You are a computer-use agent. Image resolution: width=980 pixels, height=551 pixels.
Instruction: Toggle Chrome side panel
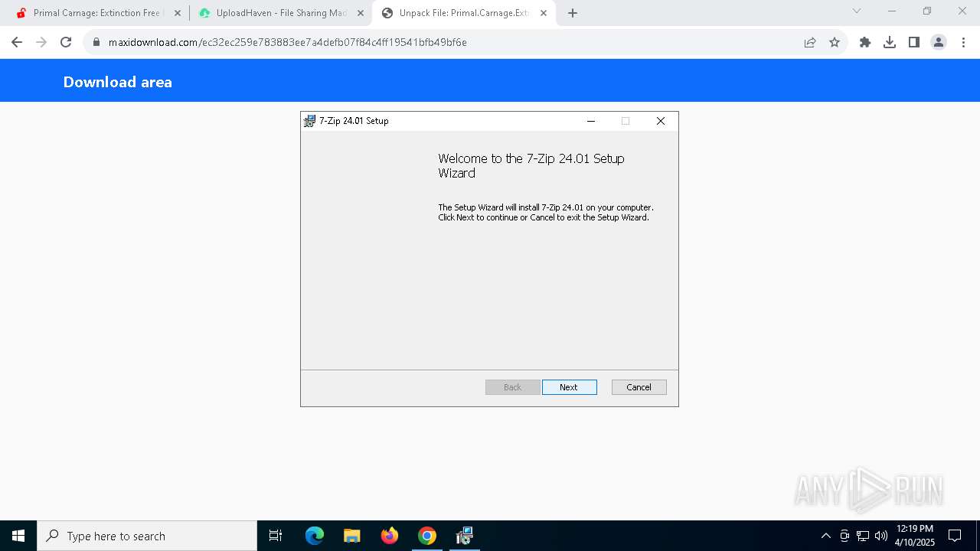(x=914, y=42)
